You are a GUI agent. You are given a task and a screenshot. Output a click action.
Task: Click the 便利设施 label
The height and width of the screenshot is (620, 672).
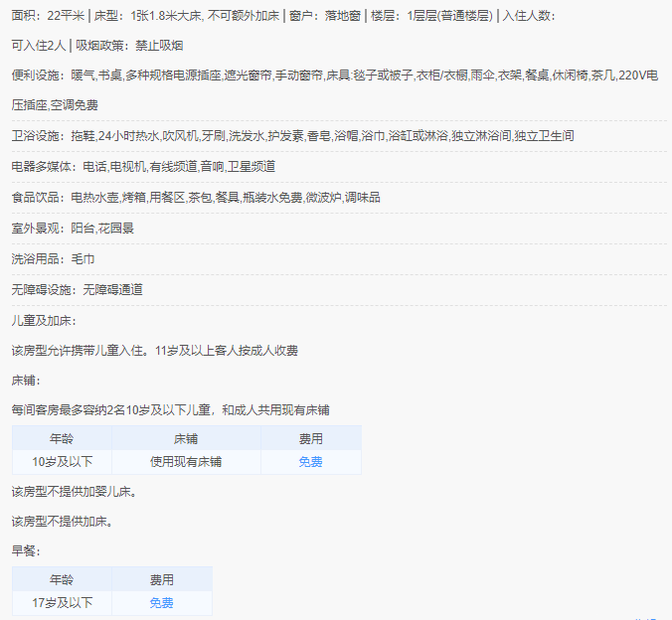tap(35, 76)
